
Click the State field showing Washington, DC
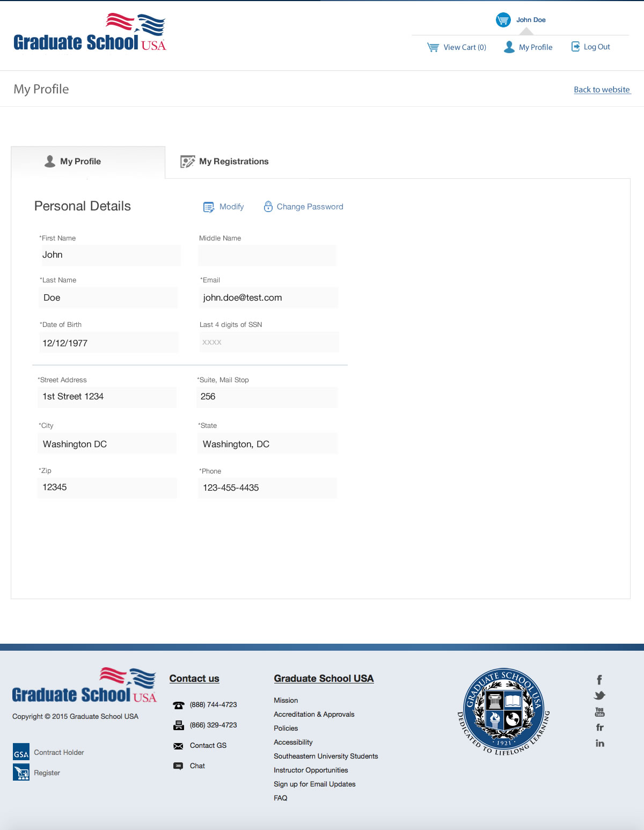(x=267, y=444)
